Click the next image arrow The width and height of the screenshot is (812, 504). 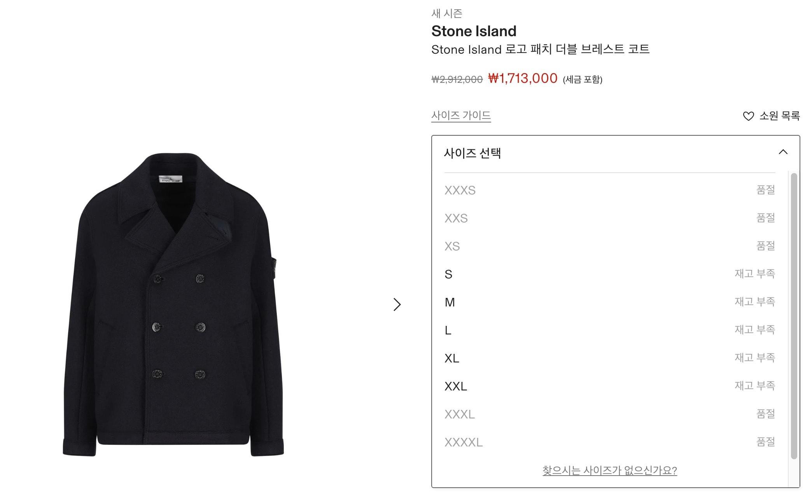click(397, 304)
